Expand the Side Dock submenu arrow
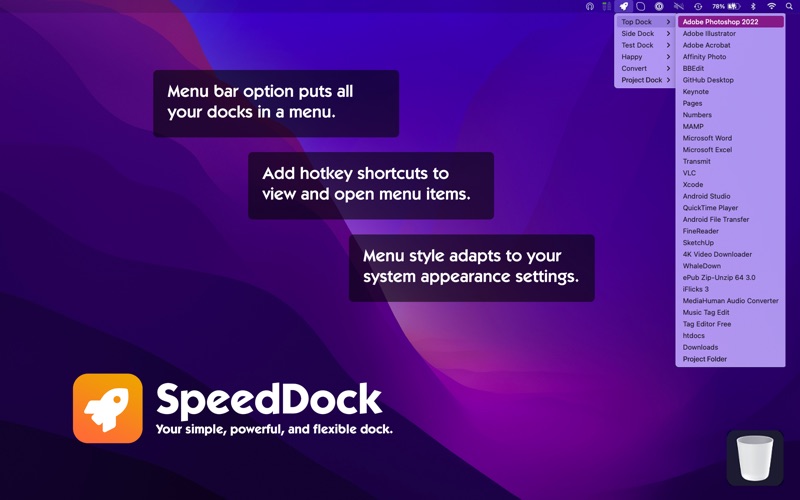 668,34
